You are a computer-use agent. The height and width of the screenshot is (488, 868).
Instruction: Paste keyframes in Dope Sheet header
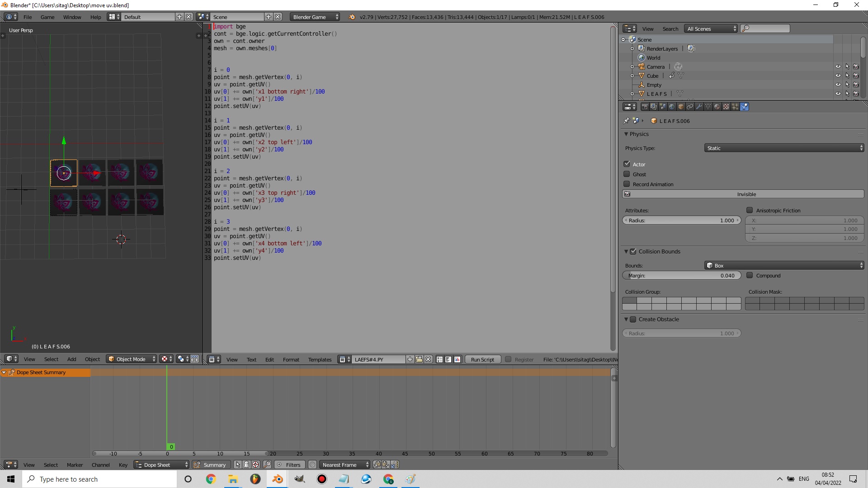pyautogui.click(x=386, y=465)
